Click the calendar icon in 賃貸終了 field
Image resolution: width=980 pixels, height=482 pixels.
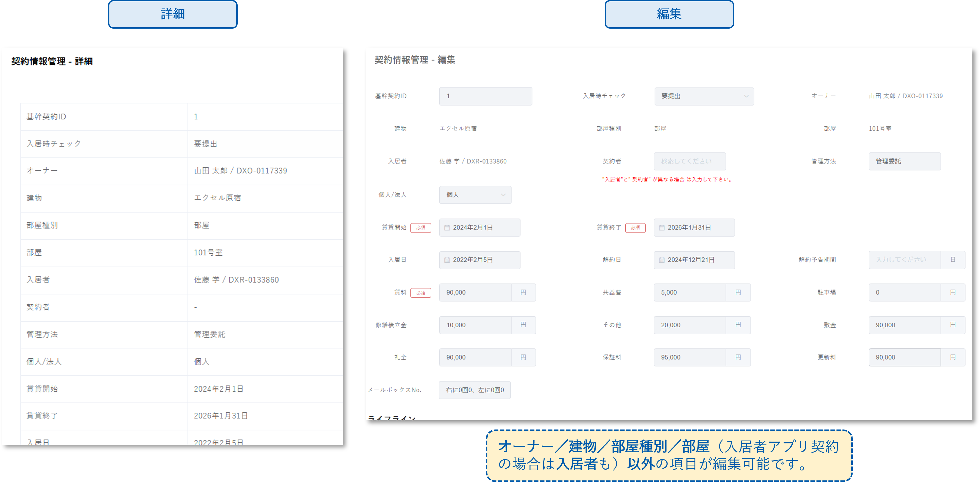pos(662,228)
